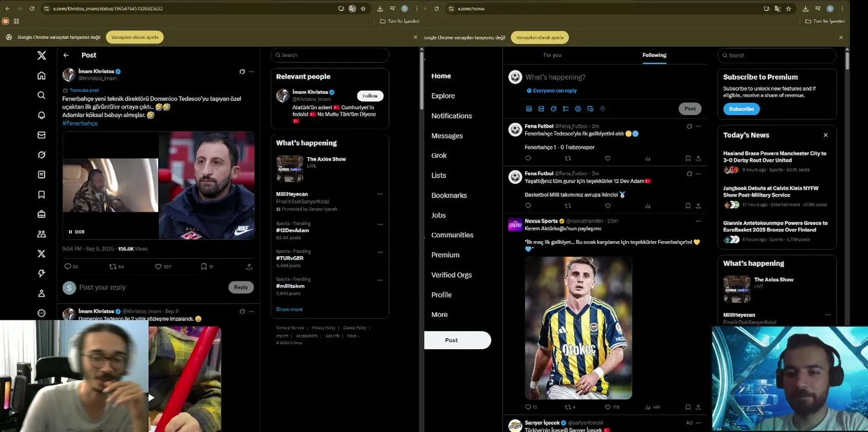Click Translate post link

84,91
